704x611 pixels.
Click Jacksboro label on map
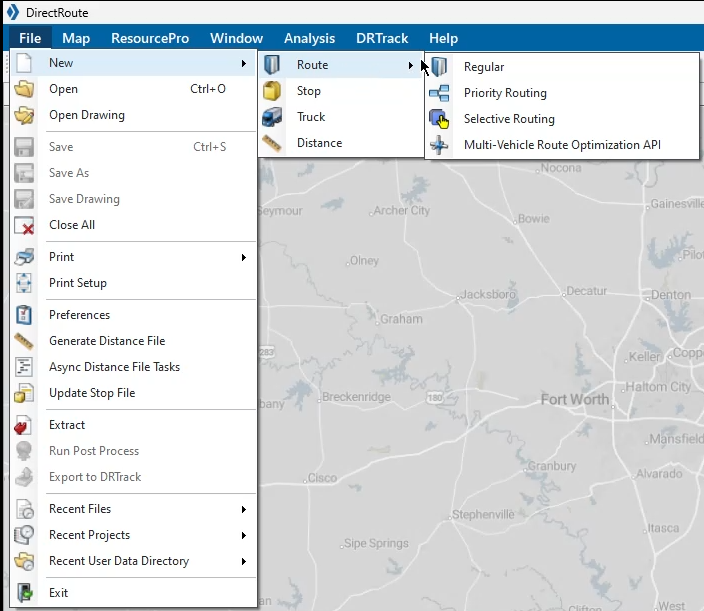488,295
